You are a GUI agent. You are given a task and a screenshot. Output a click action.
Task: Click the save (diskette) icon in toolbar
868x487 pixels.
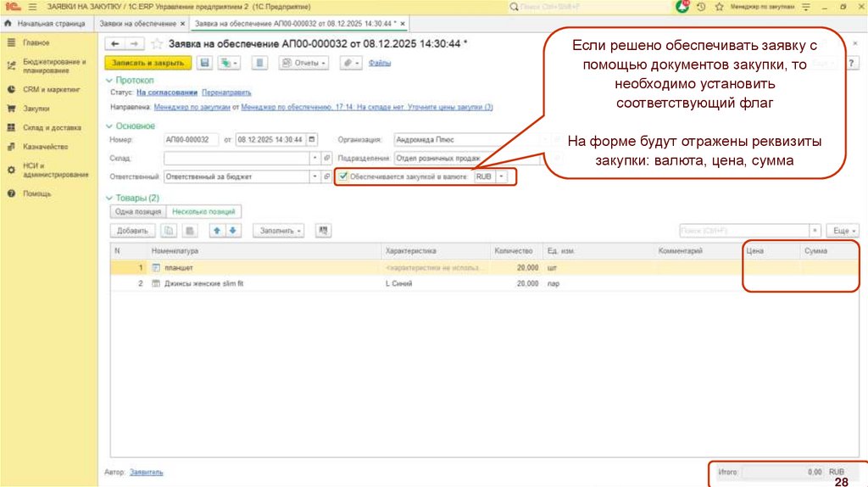pos(204,63)
